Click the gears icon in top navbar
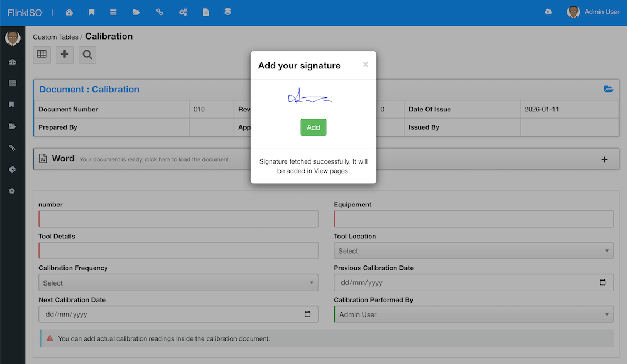 [x=183, y=12]
